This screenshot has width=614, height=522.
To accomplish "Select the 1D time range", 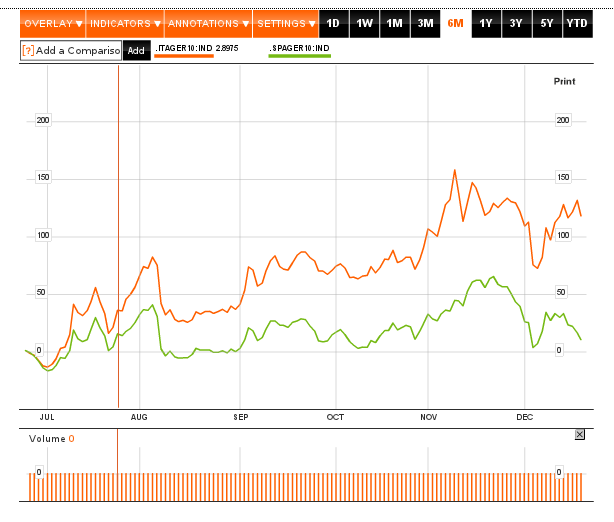I will pos(333,24).
